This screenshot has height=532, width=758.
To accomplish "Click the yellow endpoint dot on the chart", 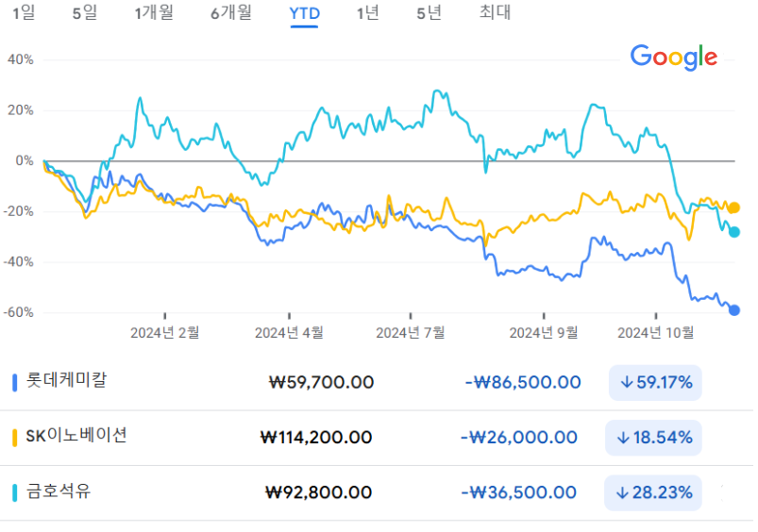I will tap(733, 208).
